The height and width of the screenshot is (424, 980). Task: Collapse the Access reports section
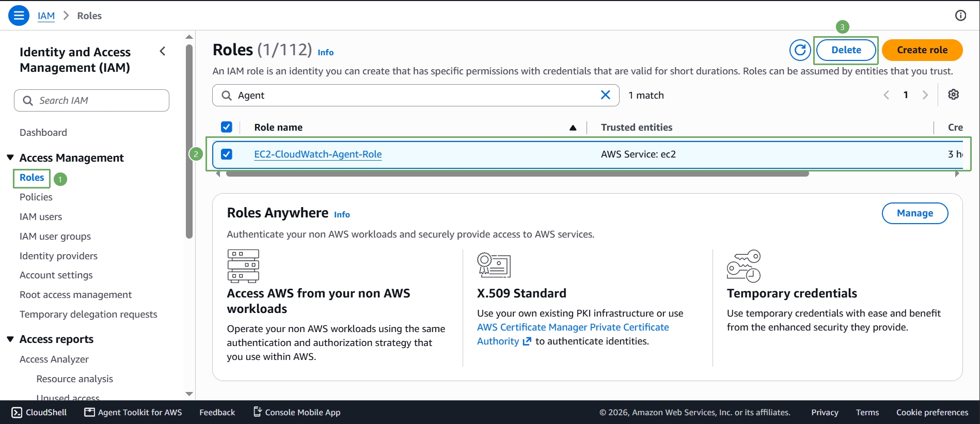(10, 339)
